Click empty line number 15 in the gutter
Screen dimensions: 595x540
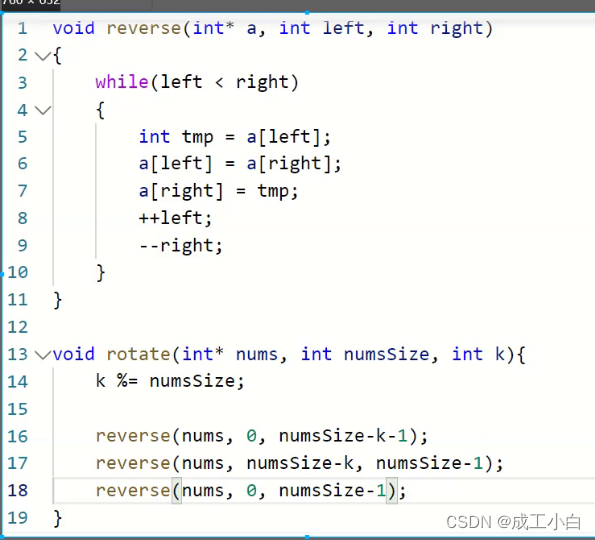click(x=18, y=409)
